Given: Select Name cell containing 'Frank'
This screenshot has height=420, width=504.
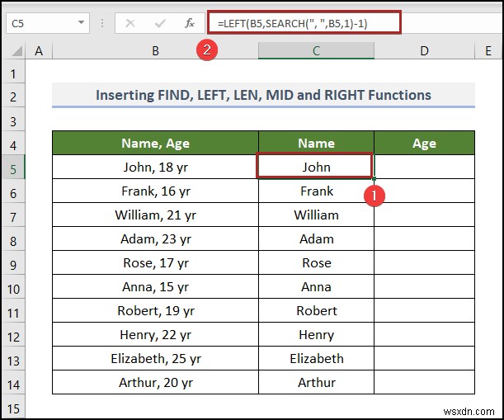Looking at the screenshot, I should (x=316, y=191).
